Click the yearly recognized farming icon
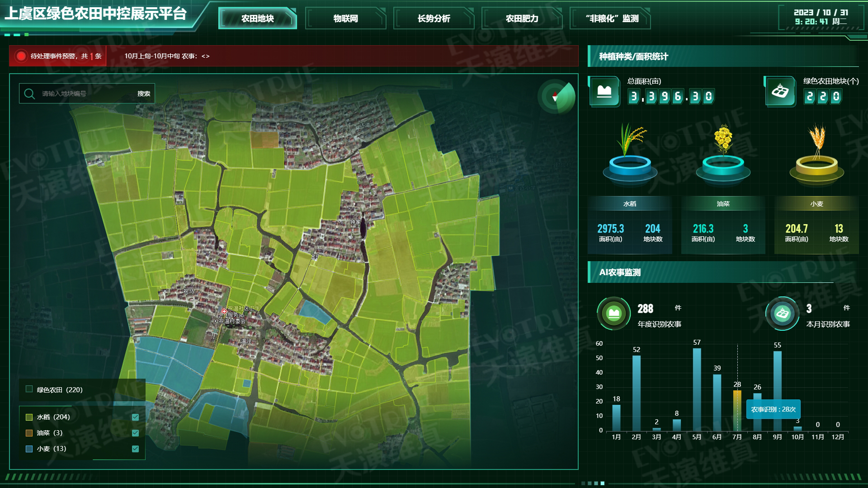Viewport: 868px width, 488px height. [613, 313]
